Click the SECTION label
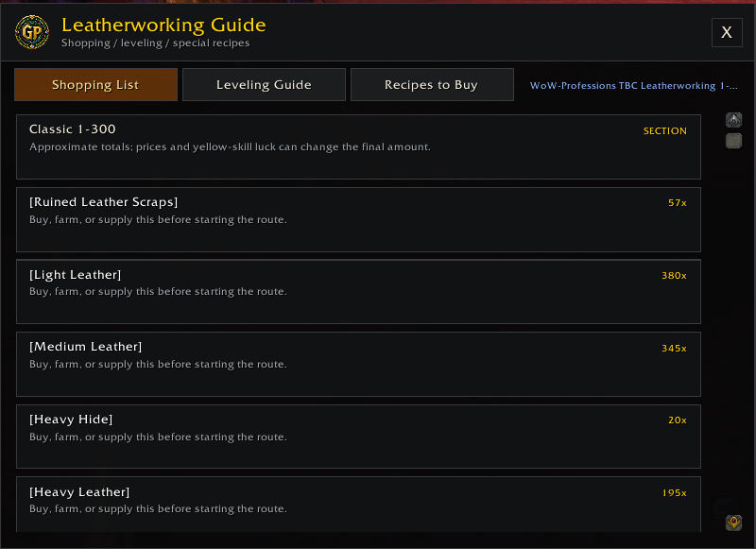 [665, 131]
